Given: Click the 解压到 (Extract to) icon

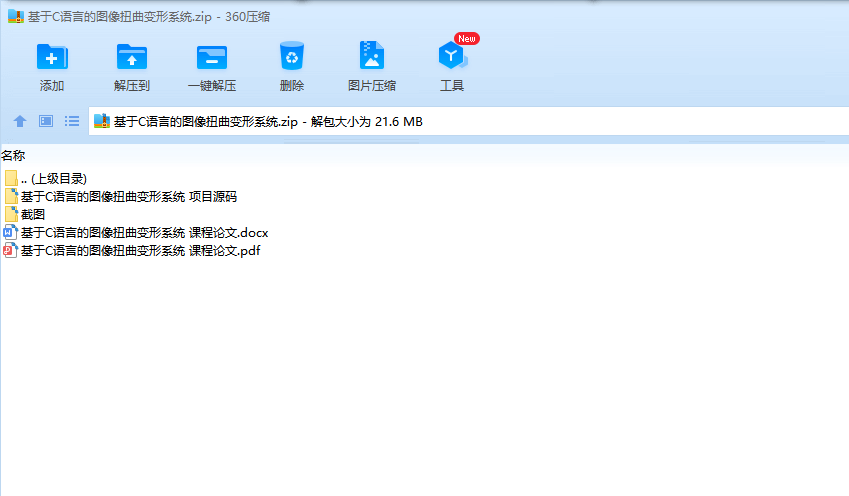Looking at the screenshot, I should coord(132,57).
